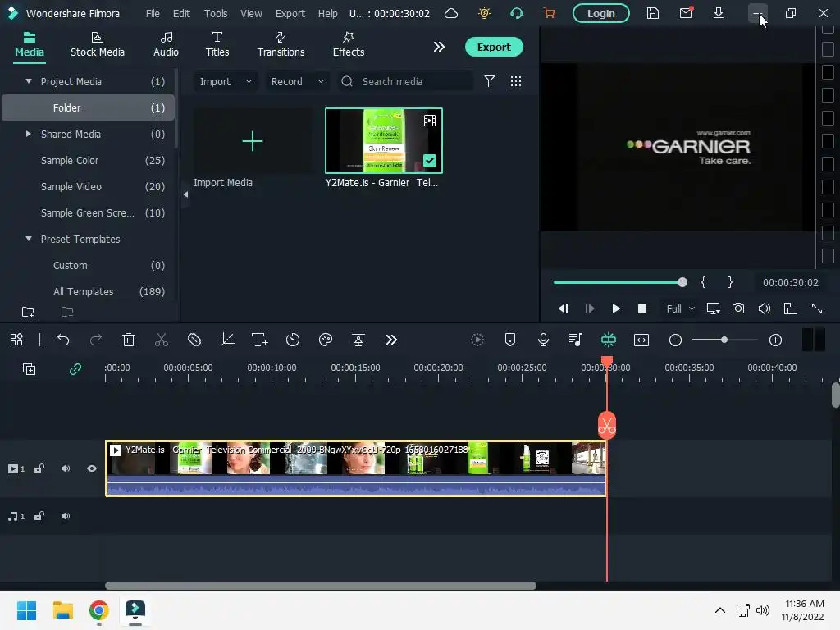Image resolution: width=840 pixels, height=630 pixels.
Task: Open the download icon in the title bar
Action: pyautogui.click(x=719, y=13)
